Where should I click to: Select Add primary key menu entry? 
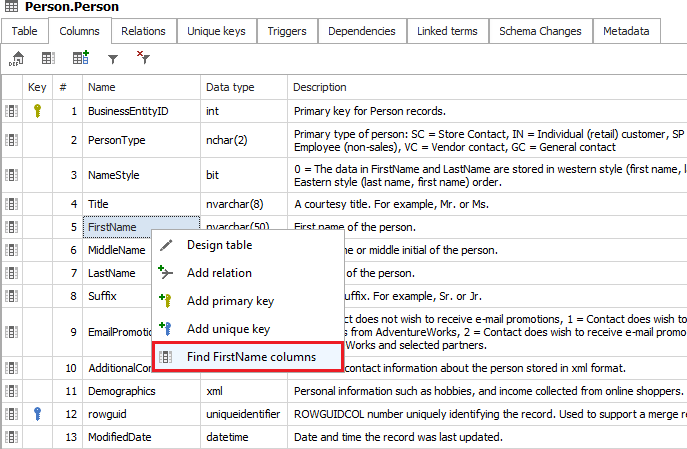[x=229, y=301]
